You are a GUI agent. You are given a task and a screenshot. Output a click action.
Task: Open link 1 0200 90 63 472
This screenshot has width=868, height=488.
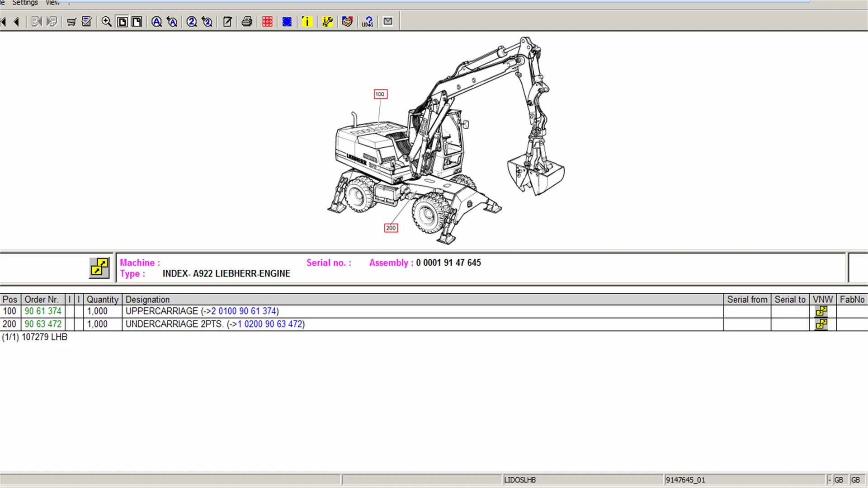pos(270,324)
